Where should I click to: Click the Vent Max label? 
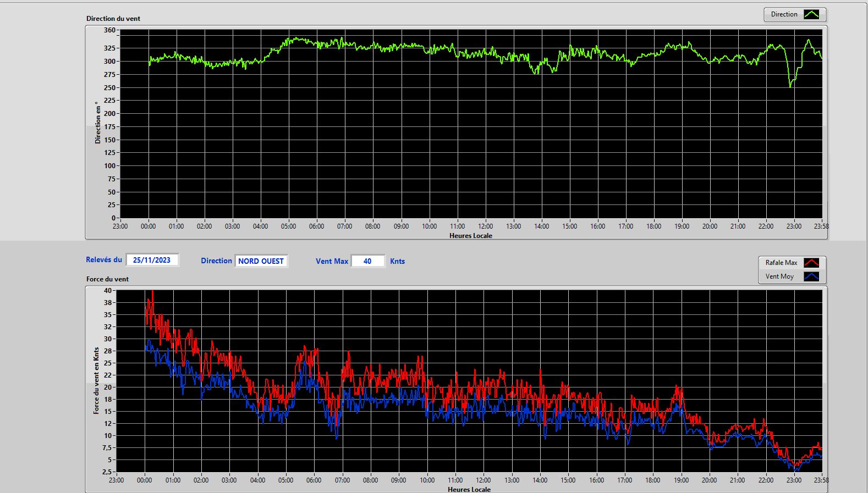[x=332, y=261]
